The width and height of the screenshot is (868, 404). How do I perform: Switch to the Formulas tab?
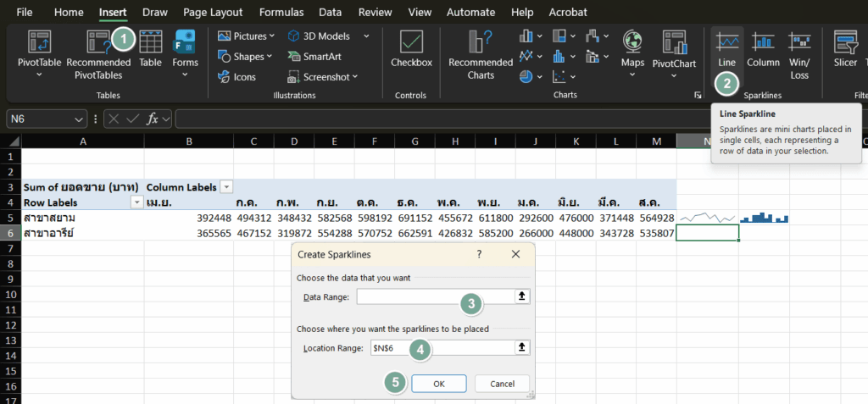pos(281,12)
